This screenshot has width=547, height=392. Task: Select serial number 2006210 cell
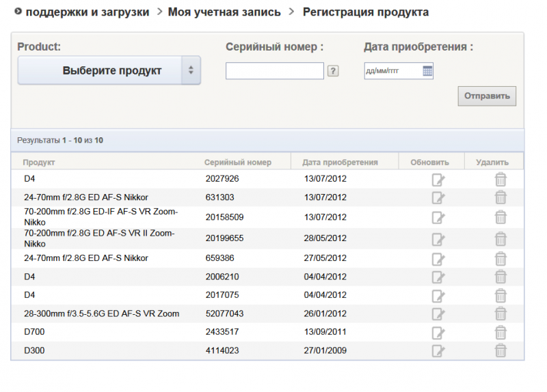[222, 277]
